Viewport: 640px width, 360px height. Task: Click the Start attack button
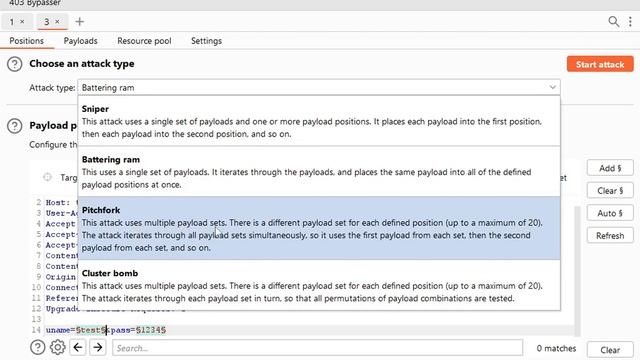[600, 64]
